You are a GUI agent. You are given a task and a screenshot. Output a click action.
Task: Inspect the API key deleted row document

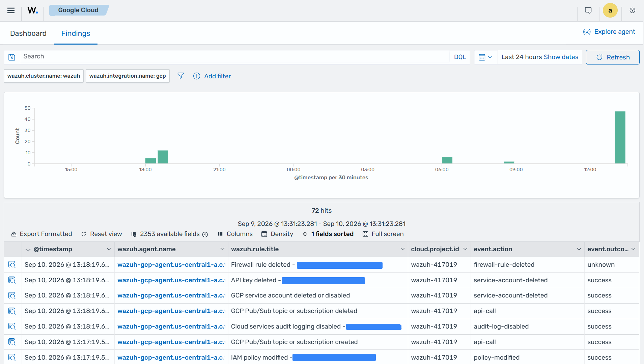tap(12, 280)
